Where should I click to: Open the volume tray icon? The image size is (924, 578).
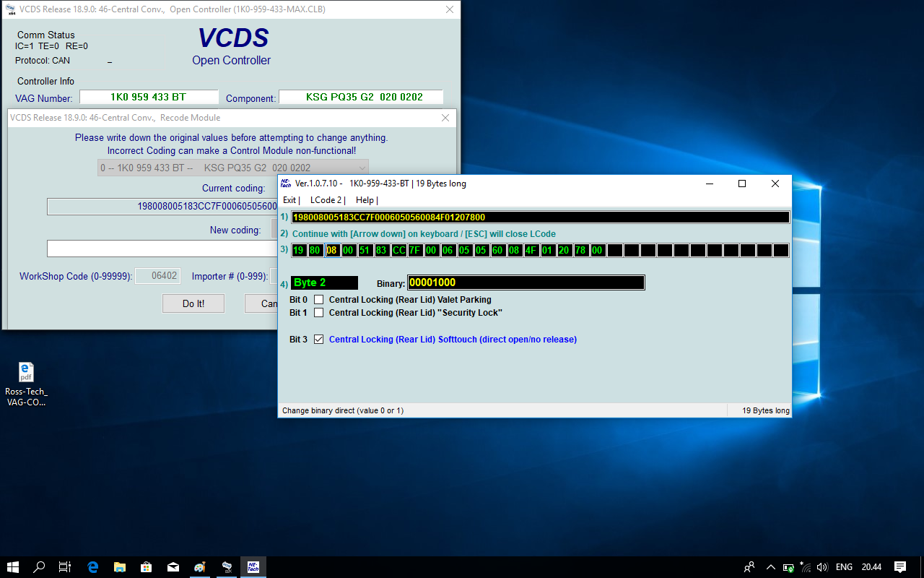click(823, 567)
